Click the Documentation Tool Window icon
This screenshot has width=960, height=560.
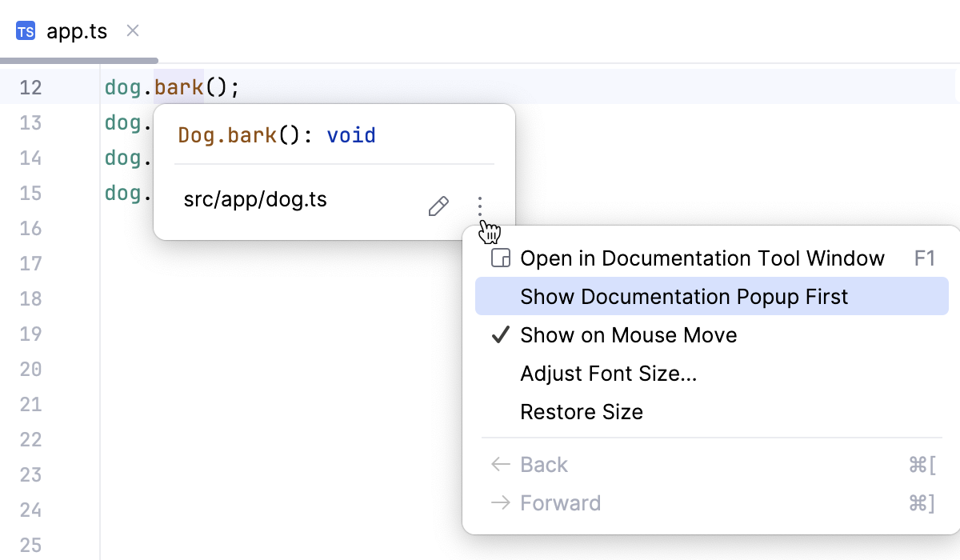[501, 258]
